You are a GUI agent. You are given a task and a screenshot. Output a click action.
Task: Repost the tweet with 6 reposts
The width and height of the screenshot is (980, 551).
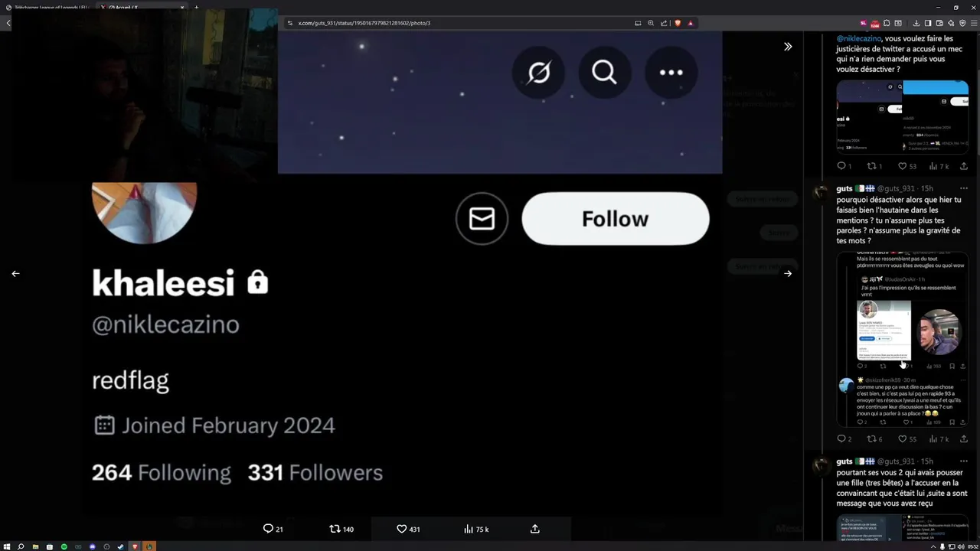coord(874,439)
